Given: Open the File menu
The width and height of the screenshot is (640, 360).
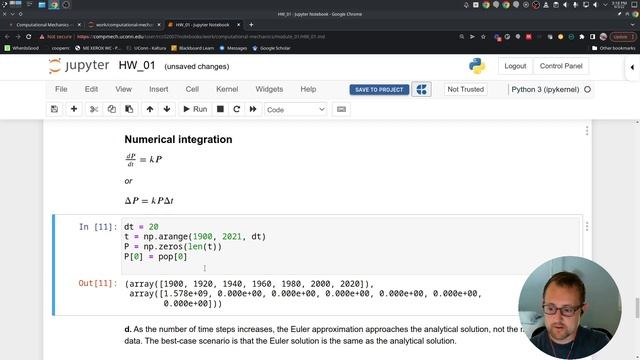Looking at the screenshot, I should [61, 89].
